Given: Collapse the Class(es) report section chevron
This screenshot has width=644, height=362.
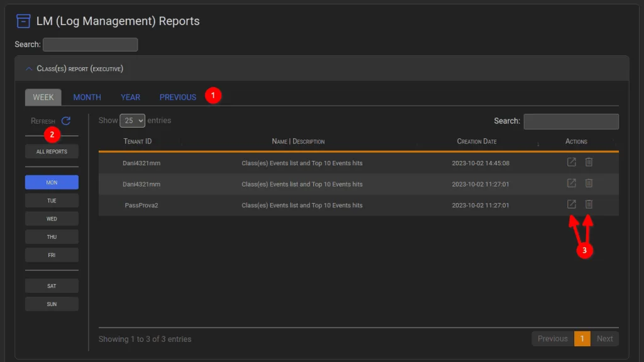Looking at the screenshot, I should [x=29, y=69].
